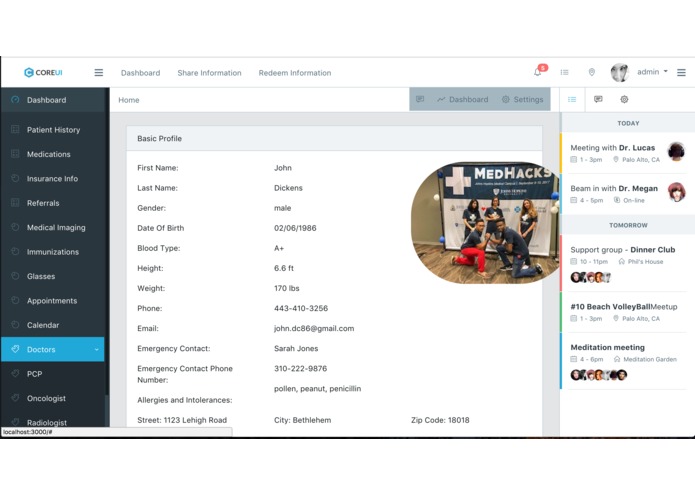Click Palo Alto location under Dr. Lucas meeting

coord(636,159)
